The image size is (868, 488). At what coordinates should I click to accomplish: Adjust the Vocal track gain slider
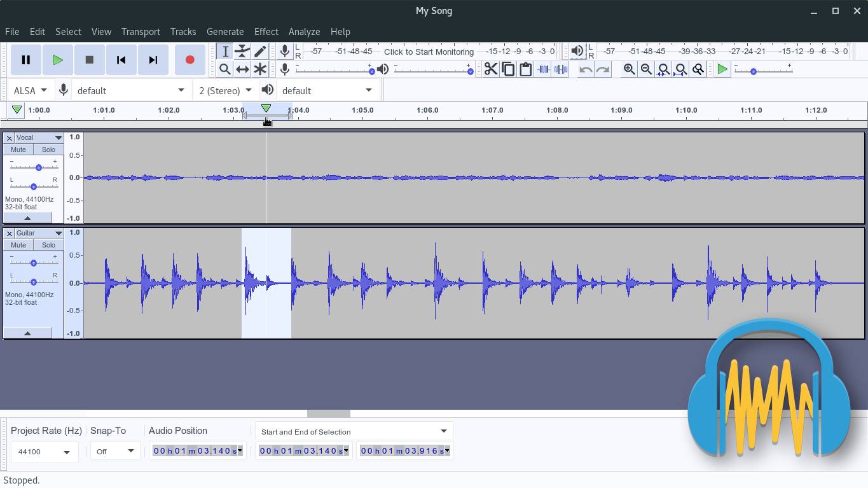pos(39,167)
